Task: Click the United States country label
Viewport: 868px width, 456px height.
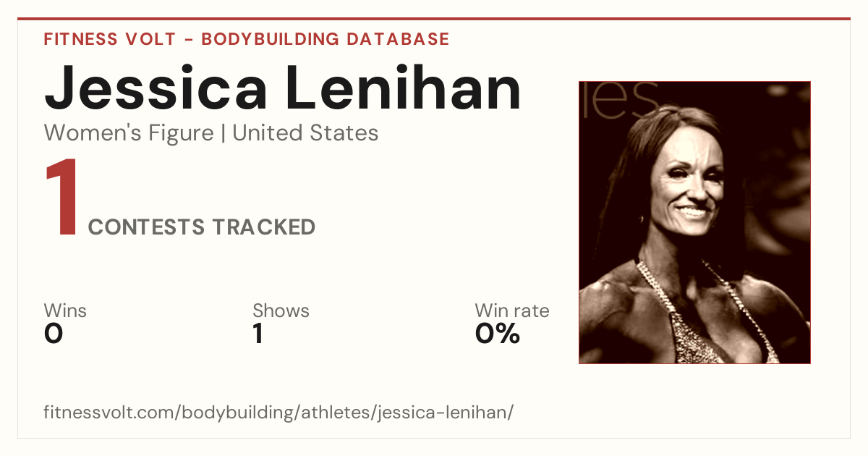Action: 305,133
